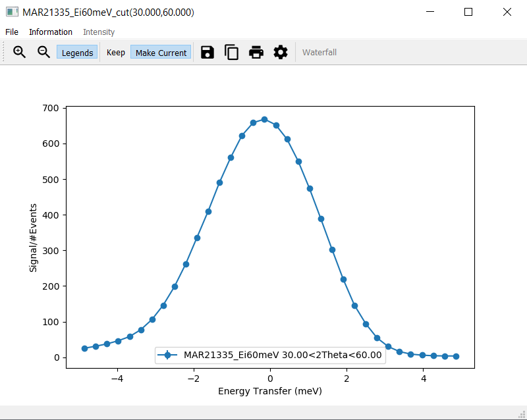This screenshot has width=527, height=420.
Task: Open the File menu
Action: (x=12, y=32)
